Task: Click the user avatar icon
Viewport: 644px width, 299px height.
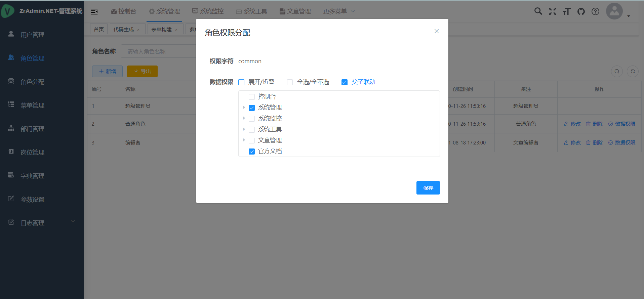Action: pos(614,11)
